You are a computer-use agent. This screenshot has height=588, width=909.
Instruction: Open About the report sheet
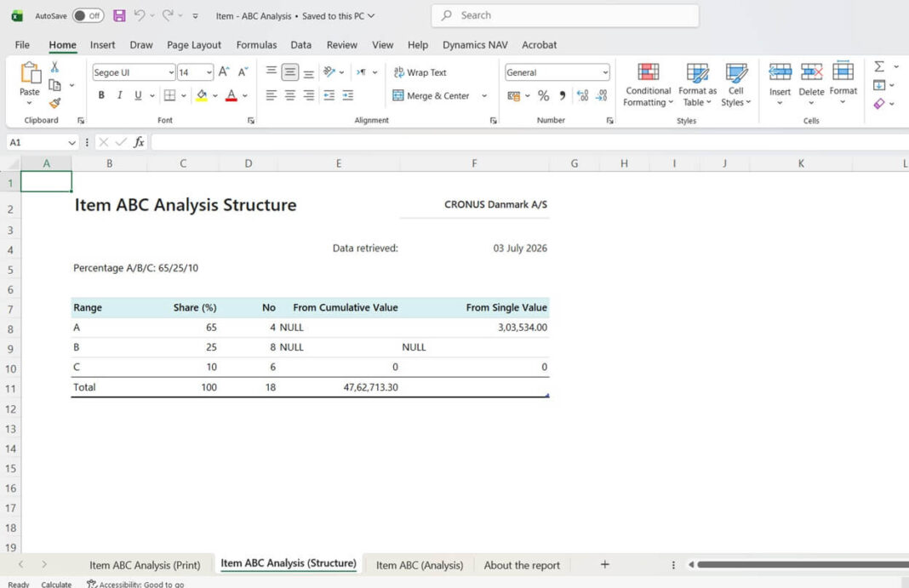tap(522, 565)
